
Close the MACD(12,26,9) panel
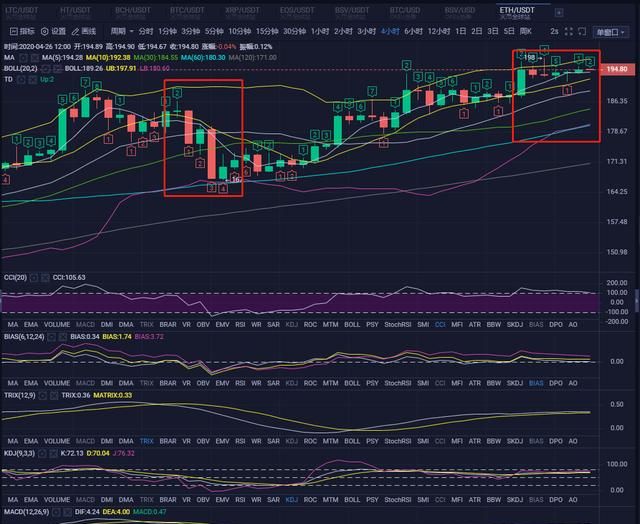point(67,512)
